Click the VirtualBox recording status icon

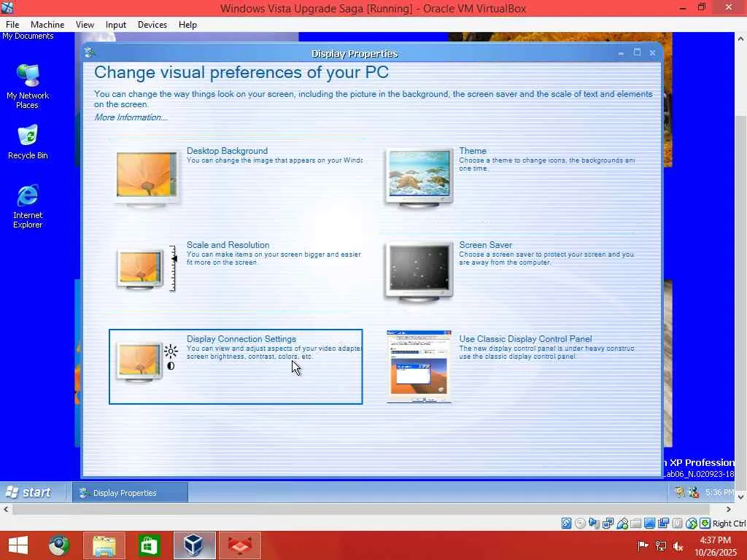point(663,524)
